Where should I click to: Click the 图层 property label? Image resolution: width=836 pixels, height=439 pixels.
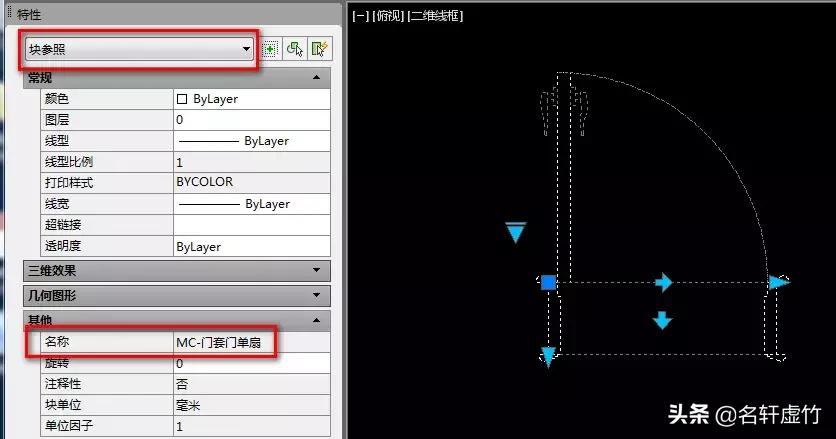coord(57,120)
